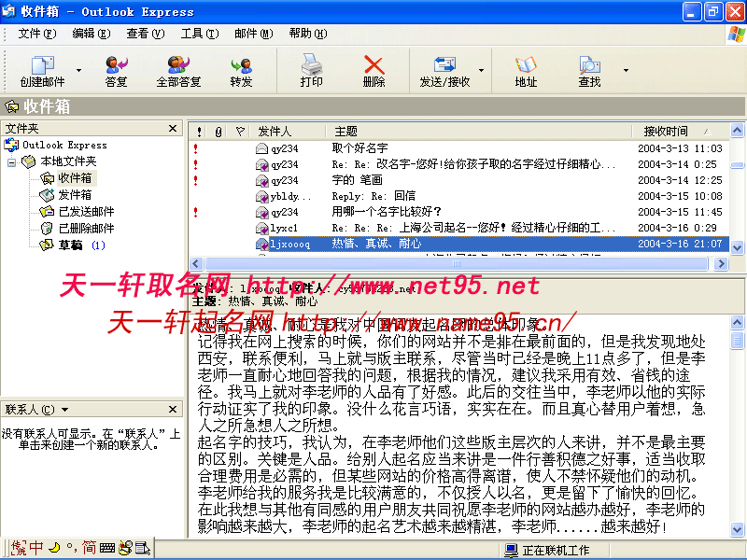The image size is (747, 560).
Task: Open dropdown arrow next to 查找
Action: coord(620,70)
